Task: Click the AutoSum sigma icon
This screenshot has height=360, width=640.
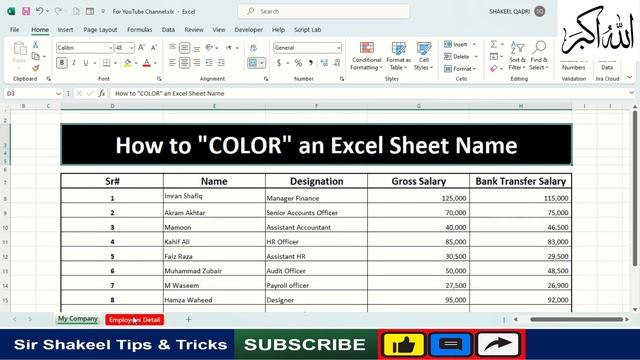Action: [494, 44]
